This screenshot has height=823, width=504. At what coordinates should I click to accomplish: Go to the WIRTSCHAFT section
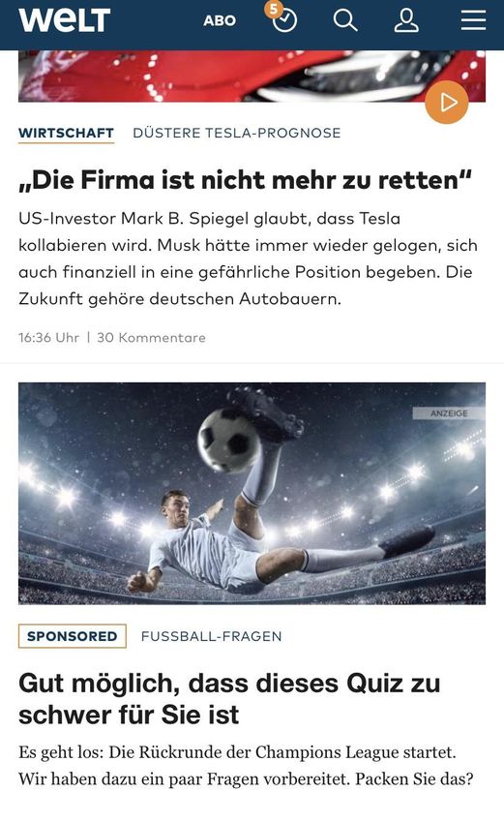click(66, 134)
